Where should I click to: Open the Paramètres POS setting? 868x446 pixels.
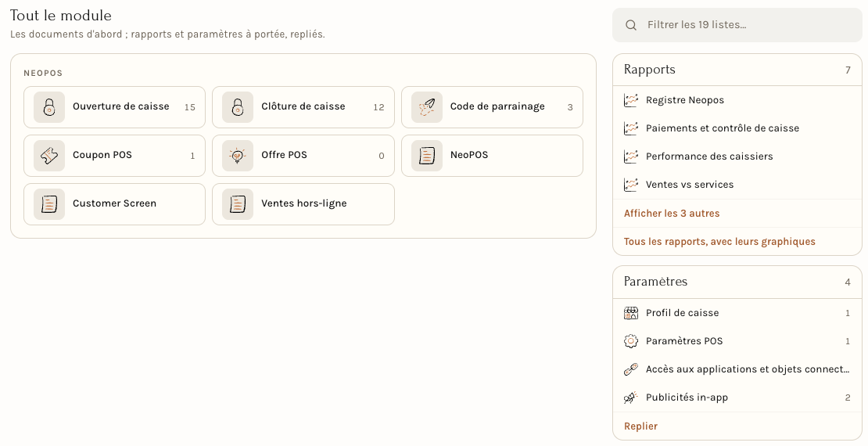[737, 341]
